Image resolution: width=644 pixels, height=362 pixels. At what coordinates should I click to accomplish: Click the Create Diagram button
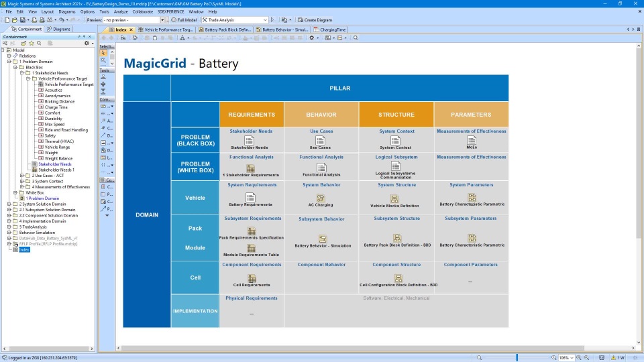pos(315,19)
